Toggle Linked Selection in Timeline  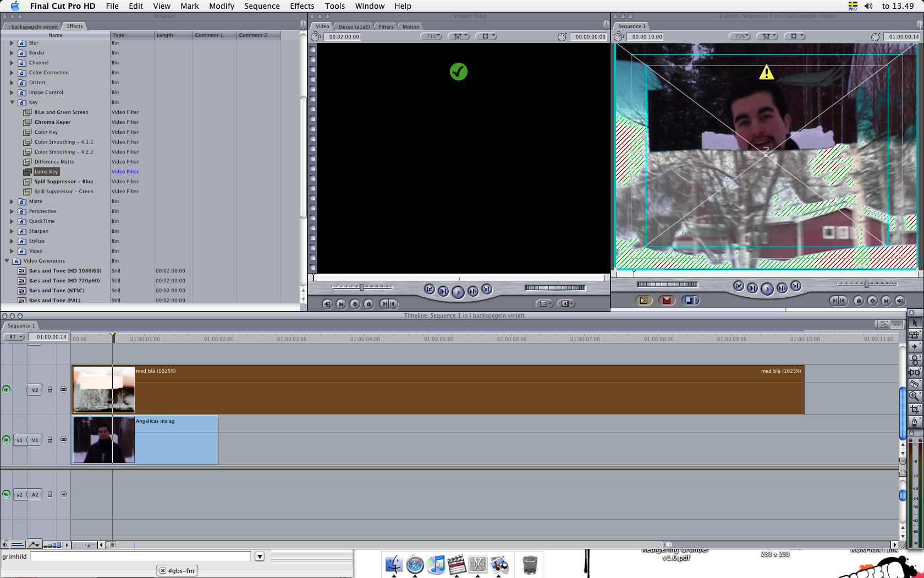pos(884,325)
